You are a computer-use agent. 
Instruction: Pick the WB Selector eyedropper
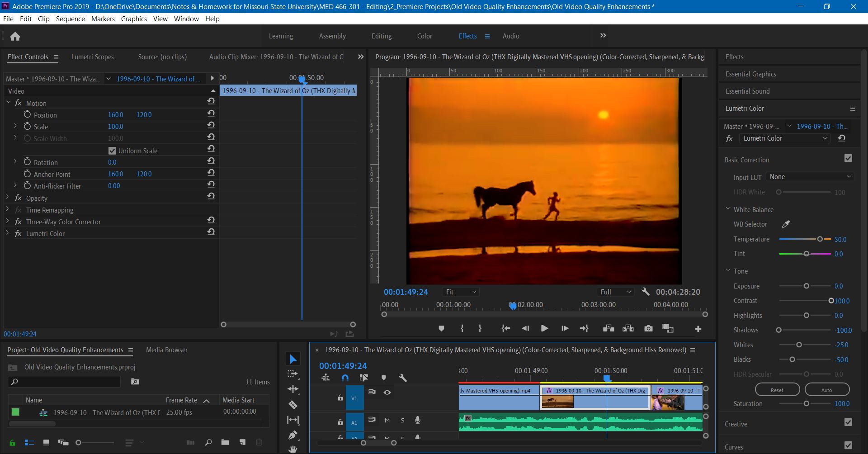click(x=786, y=224)
